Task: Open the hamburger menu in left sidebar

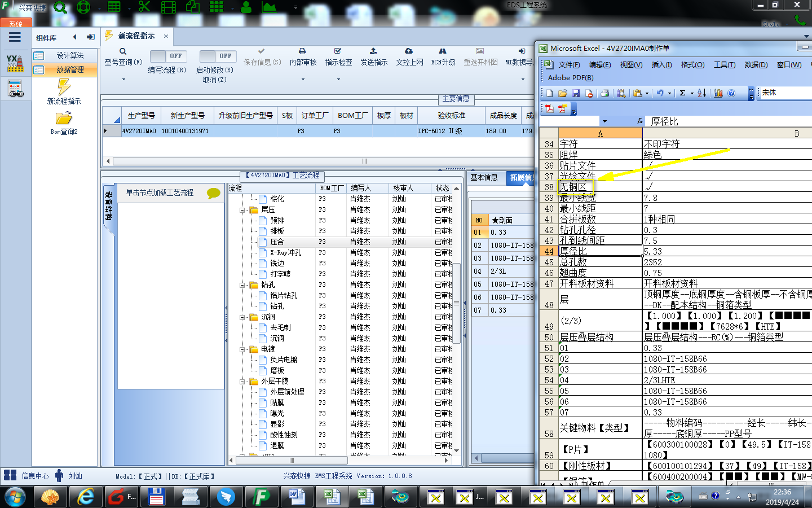Action: [15, 37]
